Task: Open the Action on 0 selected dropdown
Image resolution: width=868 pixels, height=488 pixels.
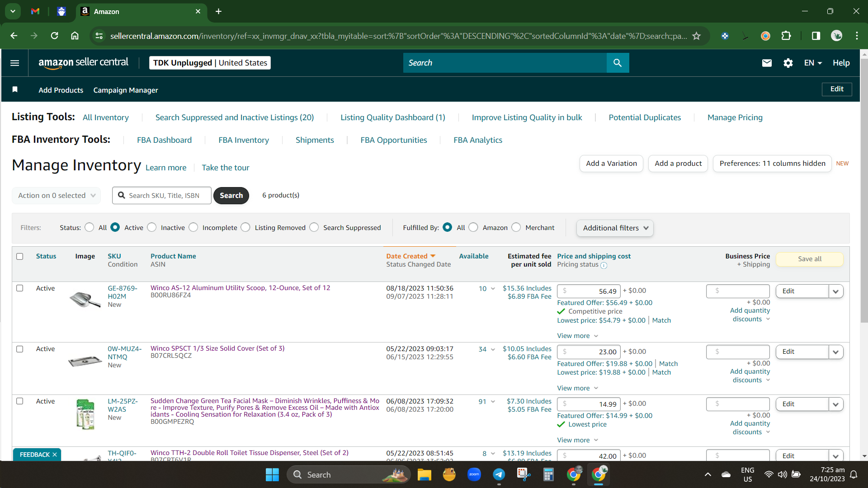Action: tap(57, 195)
